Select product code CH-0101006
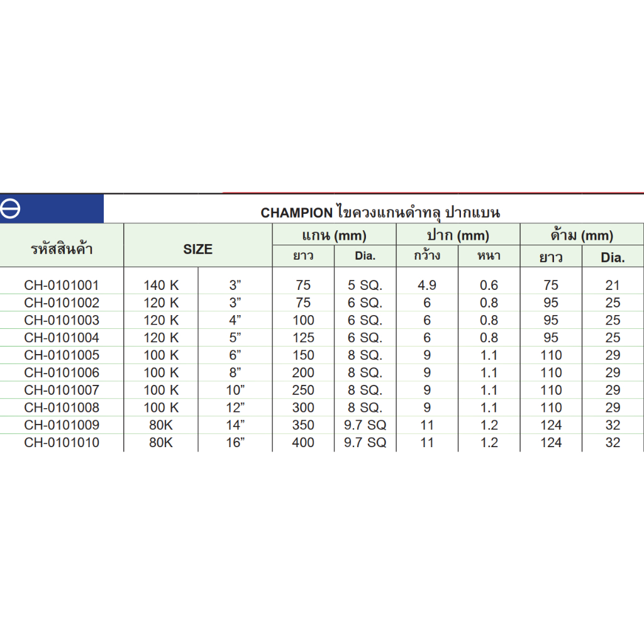Viewport: 644px width, 644px height. click(x=62, y=372)
